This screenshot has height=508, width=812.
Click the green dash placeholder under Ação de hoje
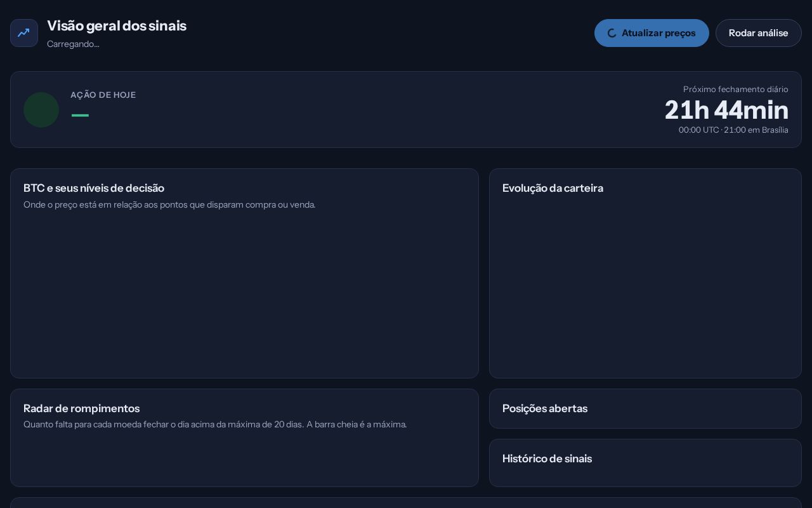80,116
